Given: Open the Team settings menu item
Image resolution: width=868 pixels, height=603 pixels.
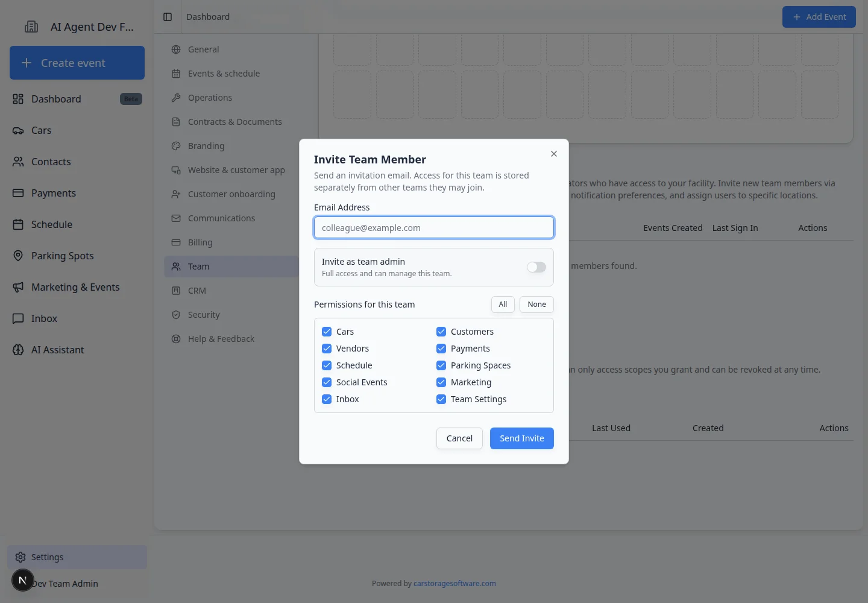Looking at the screenshot, I should [231, 267].
